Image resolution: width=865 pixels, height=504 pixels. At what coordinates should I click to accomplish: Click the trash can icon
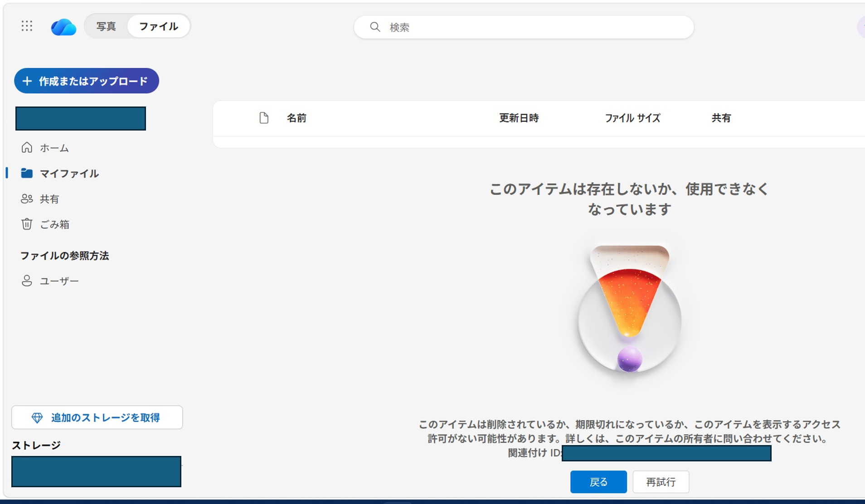[x=27, y=224]
